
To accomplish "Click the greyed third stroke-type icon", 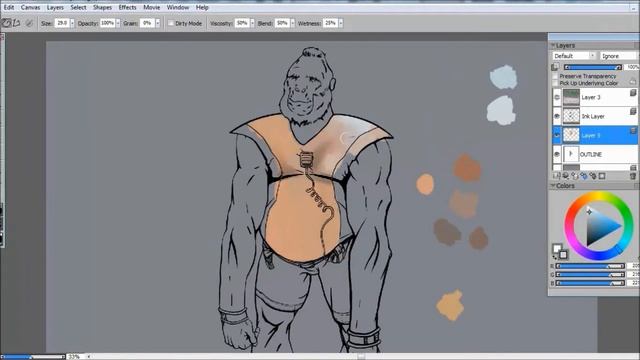I will (x=29, y=23).
